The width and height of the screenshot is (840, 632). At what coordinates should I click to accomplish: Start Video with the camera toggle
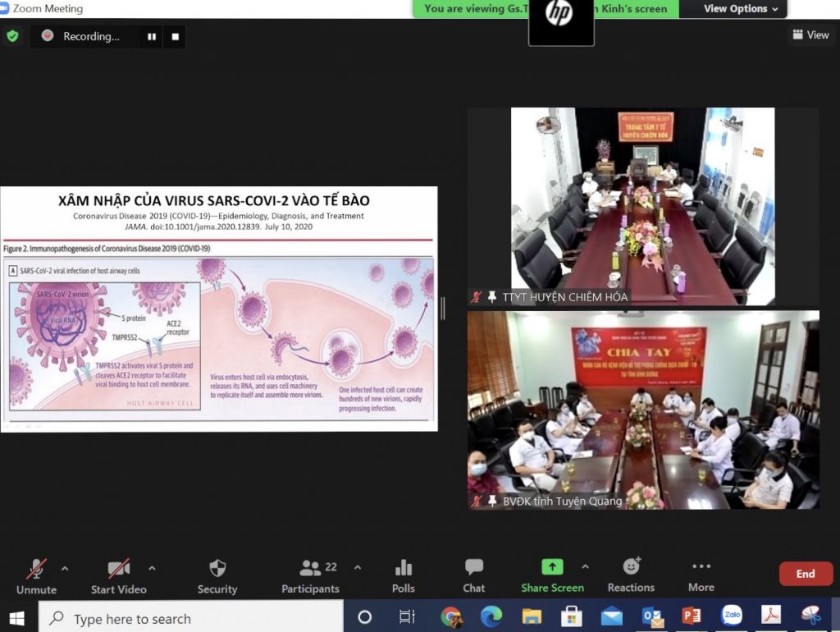coord(118,577)
